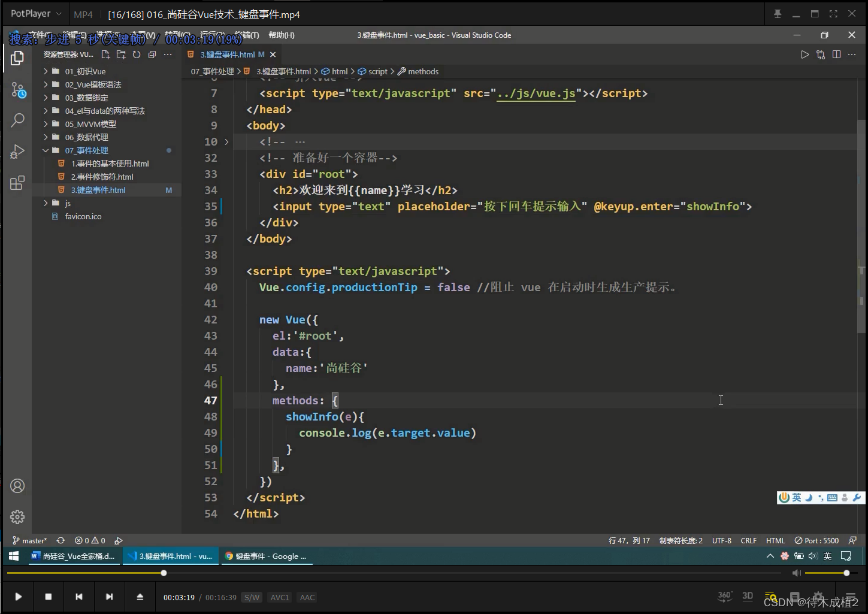
Task: Click the system tray volume icon
Action: tap(812, 556)
